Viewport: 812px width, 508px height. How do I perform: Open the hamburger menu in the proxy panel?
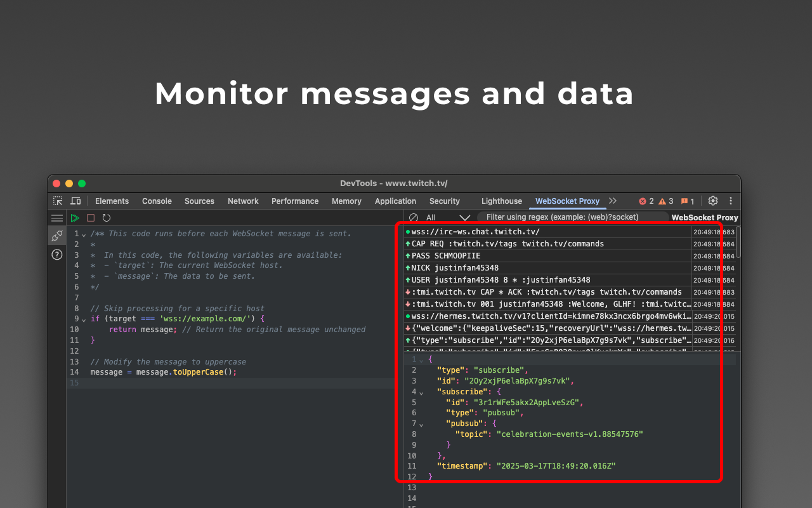click(57, 218)
